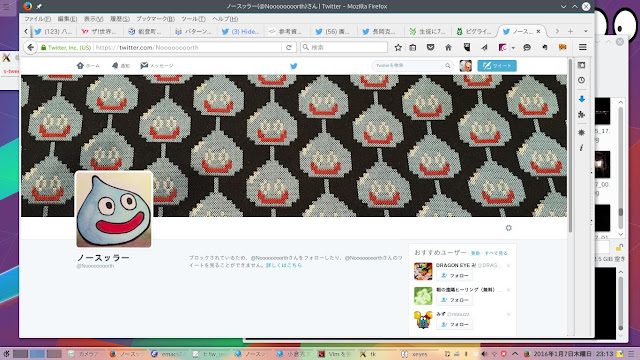Open the ブックマーク menu
Screen dimensions: 640x360
coord(155,19)
